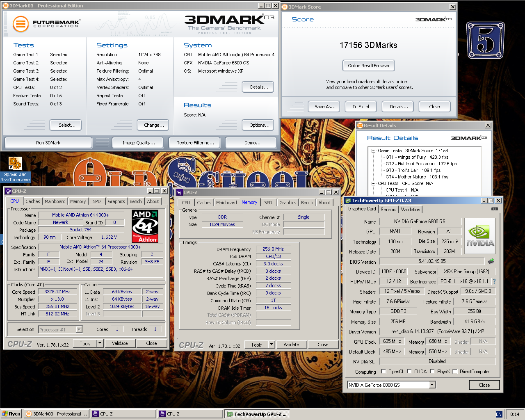
Task: Click the Bus Interface question mark
Action: tap(494, 281)
